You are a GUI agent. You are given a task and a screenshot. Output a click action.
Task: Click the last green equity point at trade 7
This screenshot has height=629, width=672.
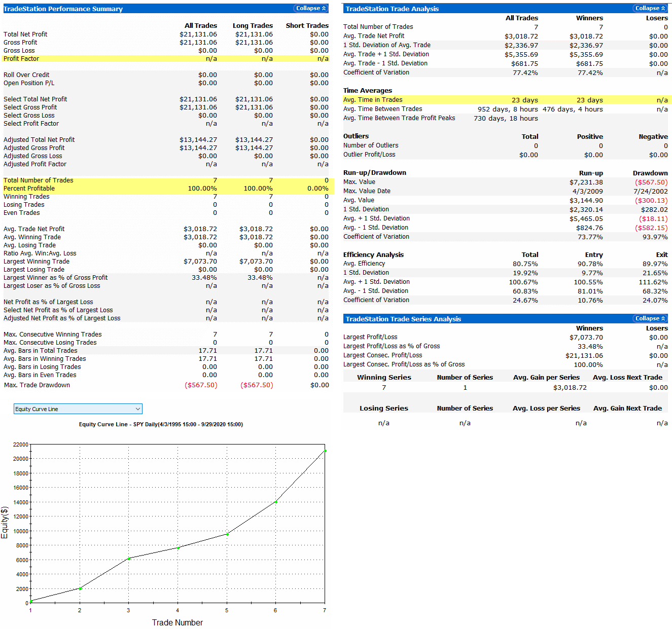[325, 451]
